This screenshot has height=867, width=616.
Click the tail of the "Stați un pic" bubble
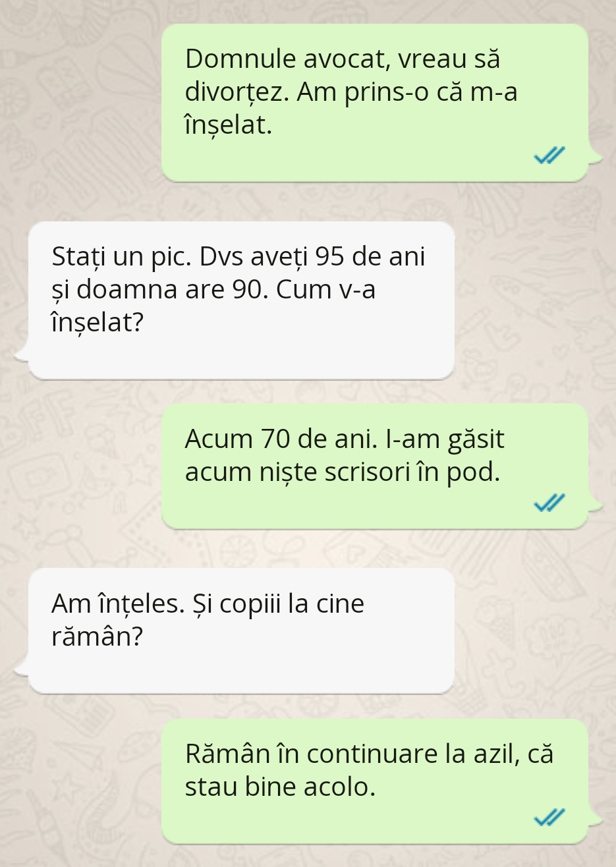[x=22, y=353]
